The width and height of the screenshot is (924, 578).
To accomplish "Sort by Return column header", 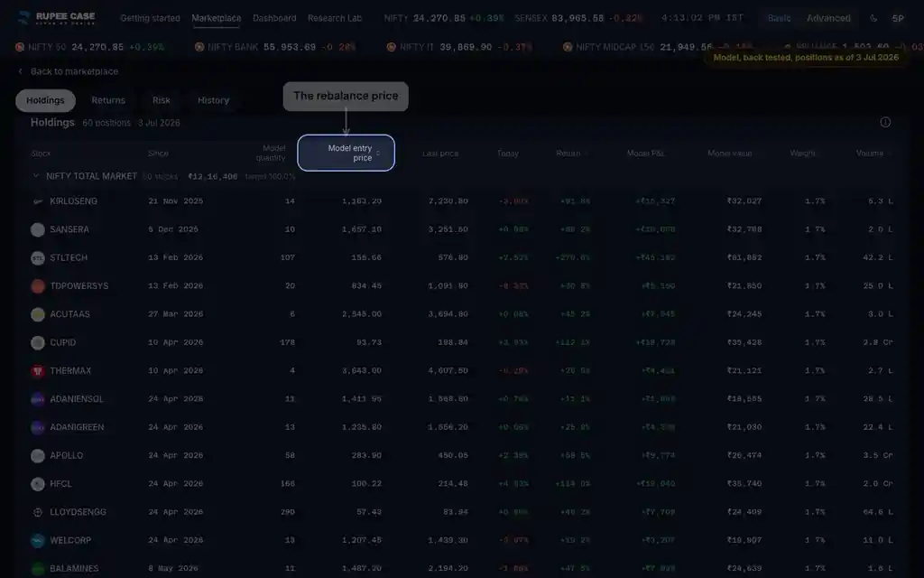I will click(571, 154).
